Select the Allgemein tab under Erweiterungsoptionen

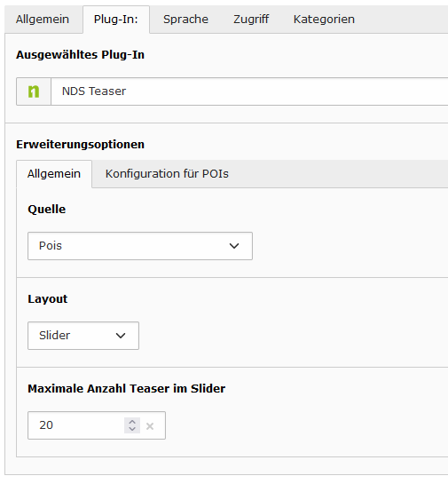[54, 174]
